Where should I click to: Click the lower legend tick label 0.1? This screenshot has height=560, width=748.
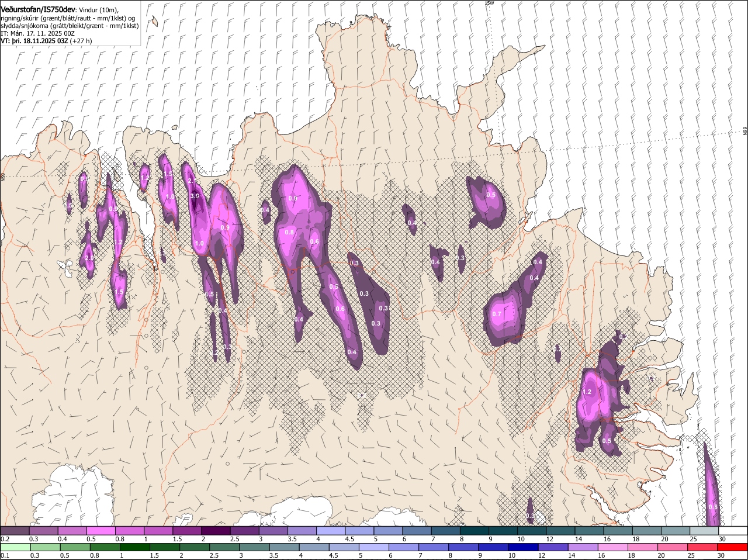click(5, 555)
